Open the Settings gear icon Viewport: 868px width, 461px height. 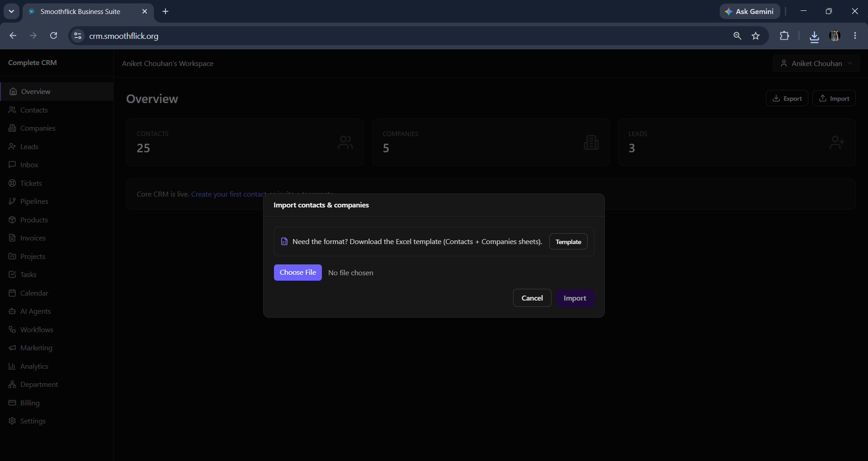[12, 421]
